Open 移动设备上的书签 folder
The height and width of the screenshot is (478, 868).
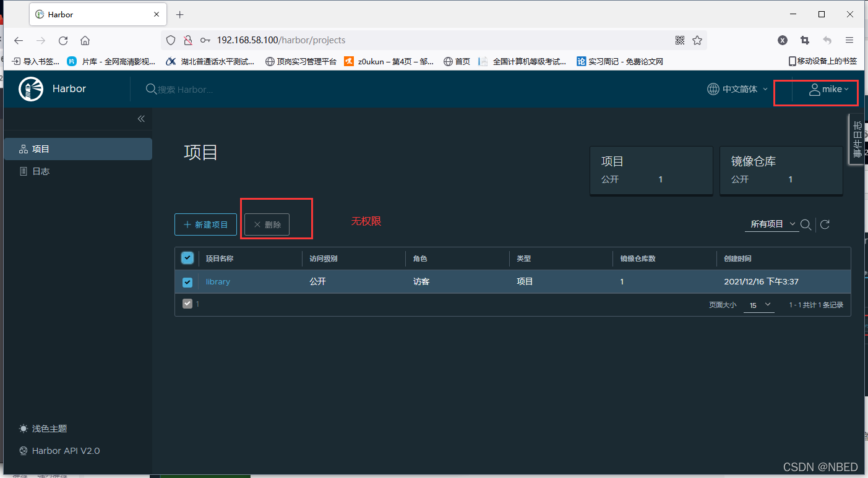823,61
